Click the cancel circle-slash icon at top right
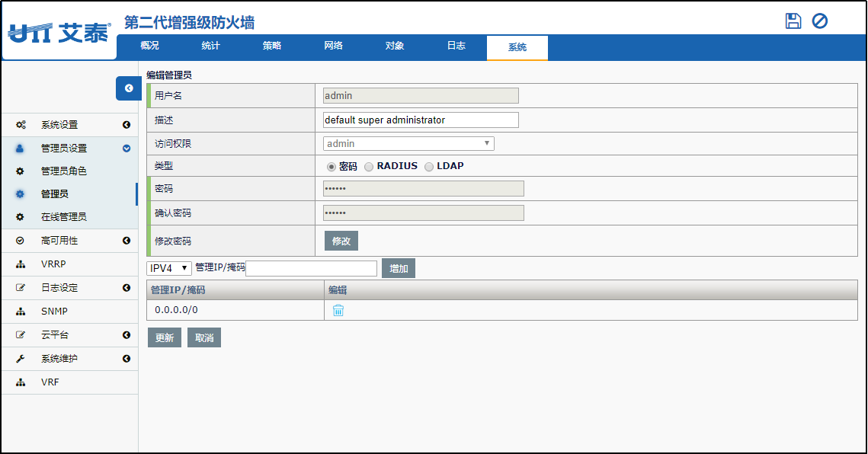 pyautogui.click(x=819, y=21)
